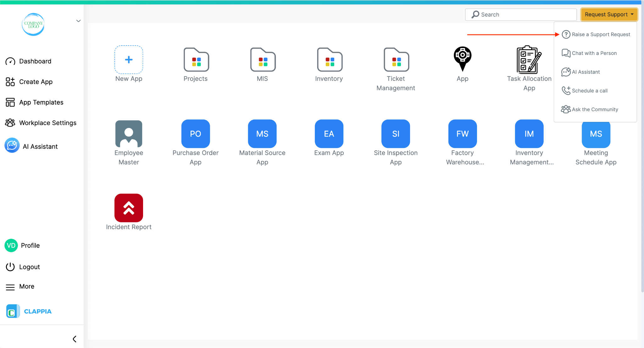
Task: Open the Task Allocation App checklist icon
Action: click(x=529, y=60)
